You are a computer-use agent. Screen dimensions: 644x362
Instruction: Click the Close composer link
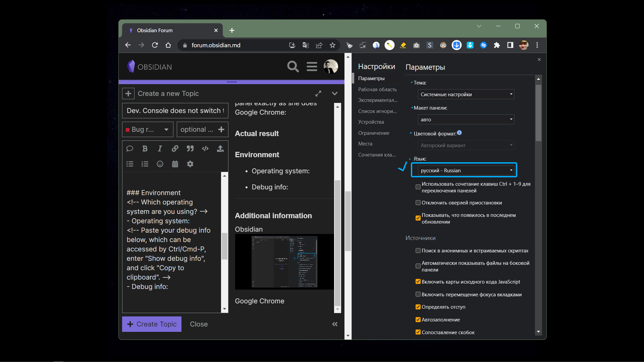[199, 324]
